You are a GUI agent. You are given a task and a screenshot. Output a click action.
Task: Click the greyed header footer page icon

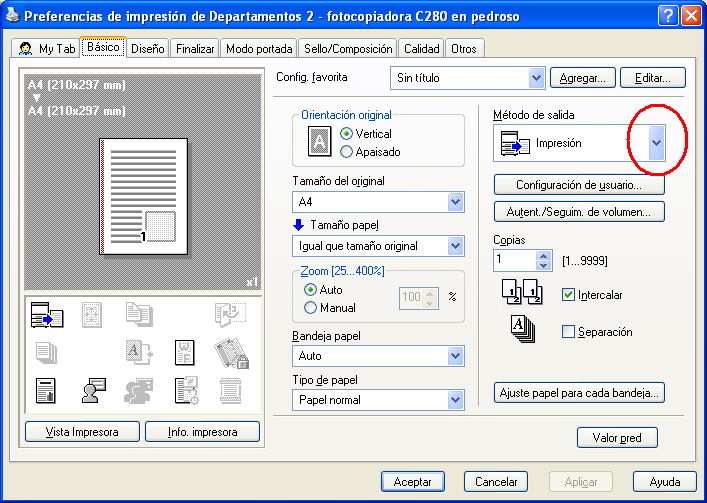pyautogui.click(x=230, y=390)
